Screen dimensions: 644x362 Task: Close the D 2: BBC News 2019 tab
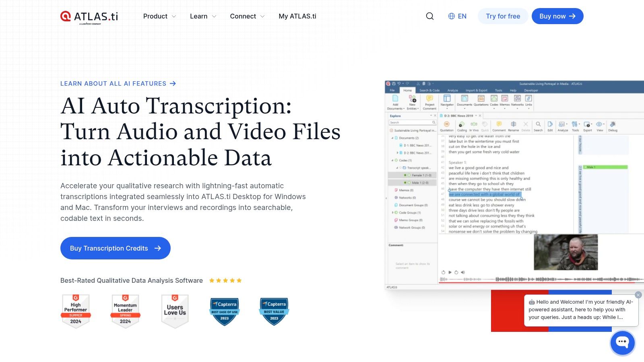(480, 116)
